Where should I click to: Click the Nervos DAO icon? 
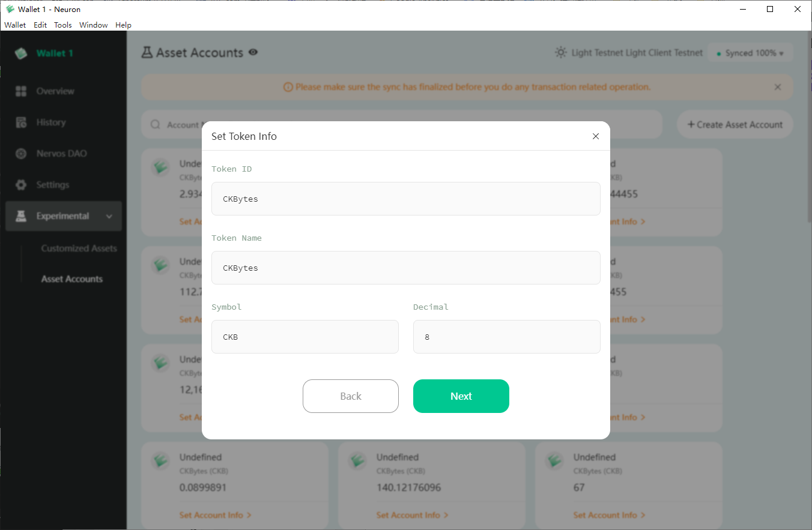(x=21, y=154)
